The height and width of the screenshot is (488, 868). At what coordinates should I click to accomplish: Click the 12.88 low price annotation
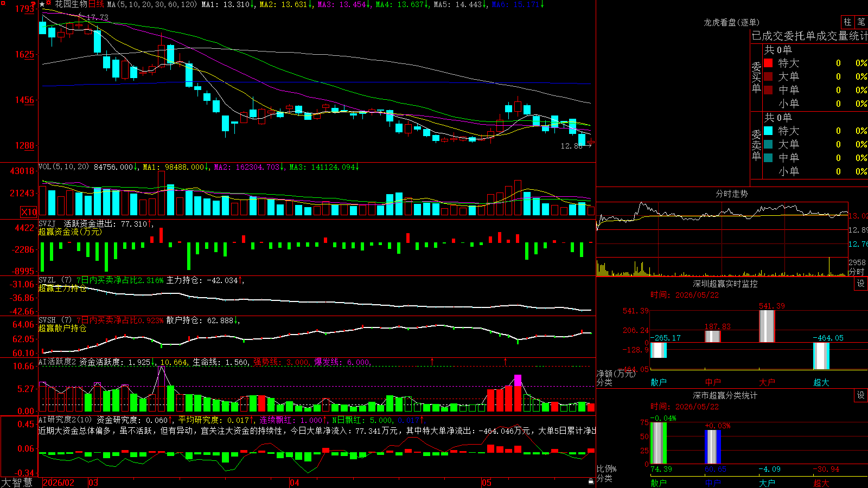pos(572,146)
